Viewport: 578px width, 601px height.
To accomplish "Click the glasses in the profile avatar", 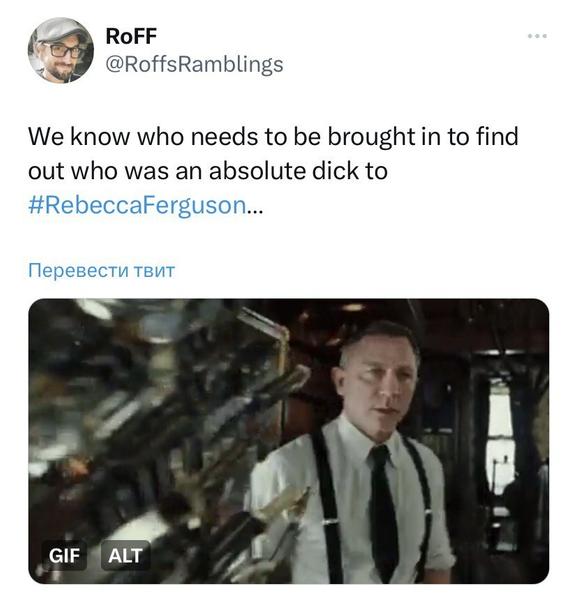I will tap(61, 51).
